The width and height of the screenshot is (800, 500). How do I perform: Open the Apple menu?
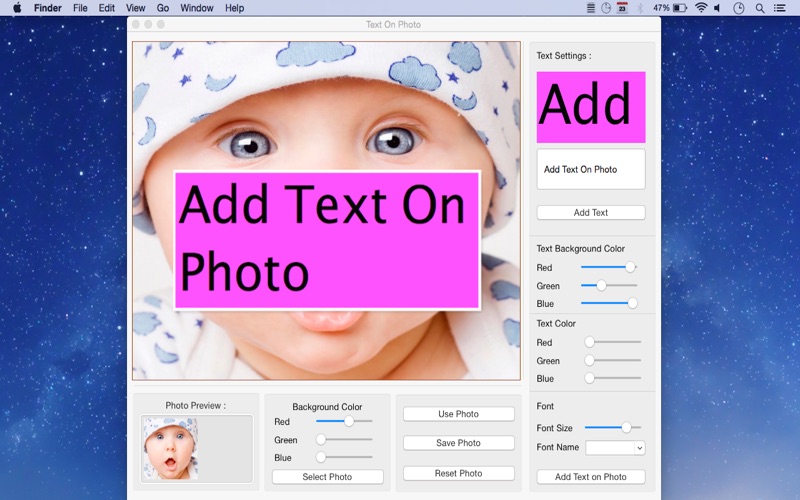click(16, 8)
